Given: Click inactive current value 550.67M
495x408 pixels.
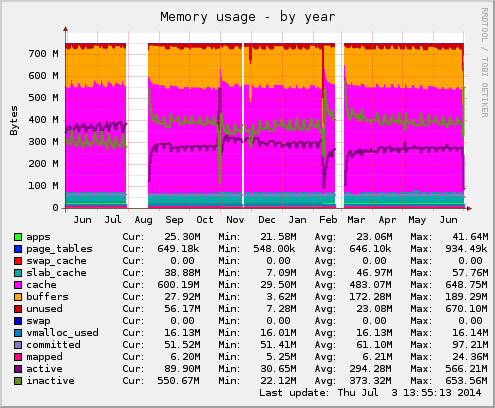Looking at the screenshot, I should click(179, 381).
